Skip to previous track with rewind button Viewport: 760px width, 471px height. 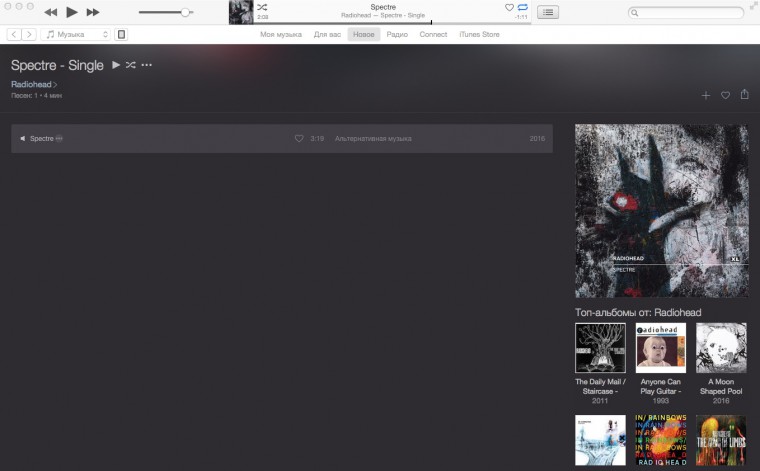pyautogui.click(x=50, y=12)
